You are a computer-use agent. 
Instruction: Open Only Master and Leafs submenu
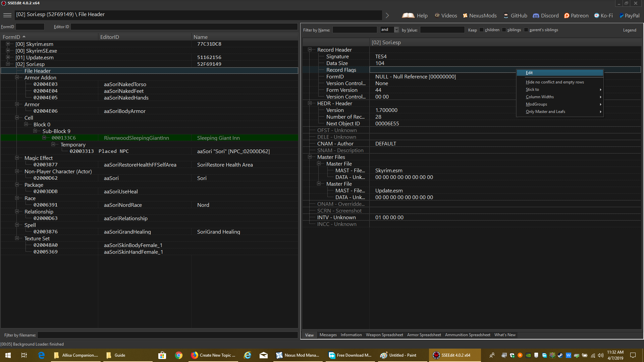click(560, 112)
